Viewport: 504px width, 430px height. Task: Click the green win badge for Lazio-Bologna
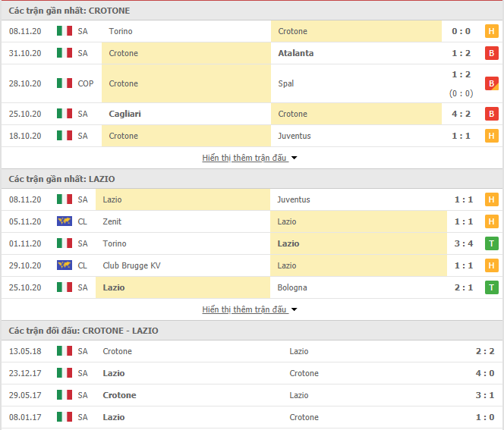(x=491, y=287)
